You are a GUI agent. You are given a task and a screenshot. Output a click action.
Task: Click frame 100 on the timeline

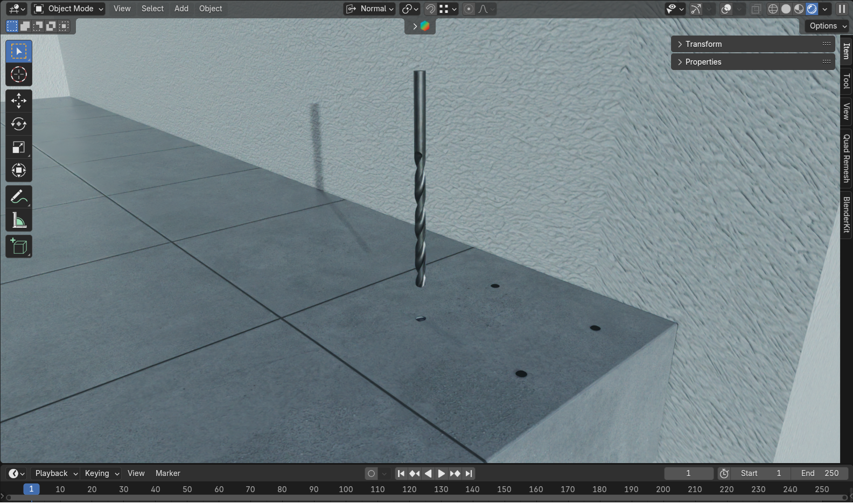coord(346,489)
